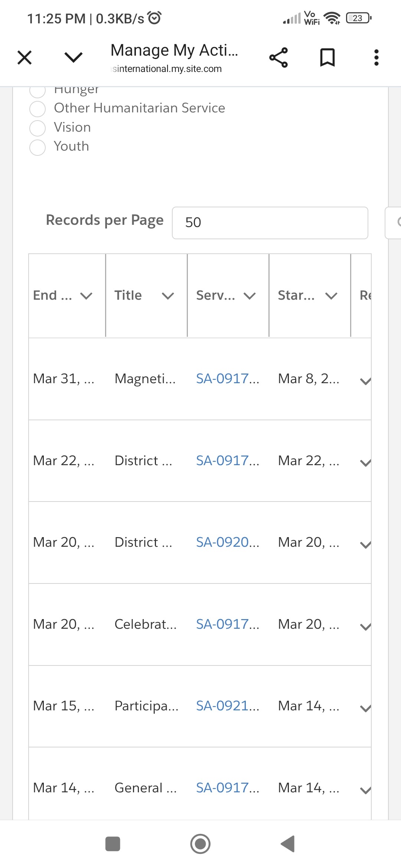401x868 pixels.
Task: Select the Youth radio button
Action: pos(38,147)
